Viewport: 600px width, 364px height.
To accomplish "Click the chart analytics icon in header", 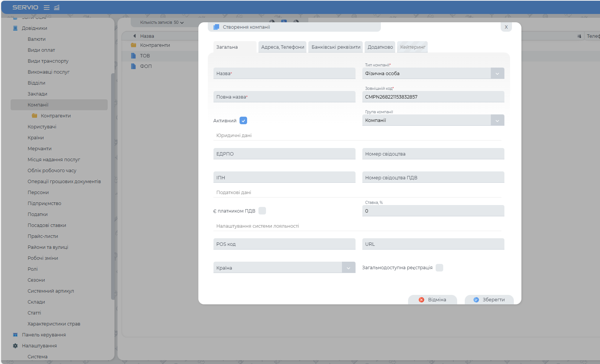I will [57, 8].
